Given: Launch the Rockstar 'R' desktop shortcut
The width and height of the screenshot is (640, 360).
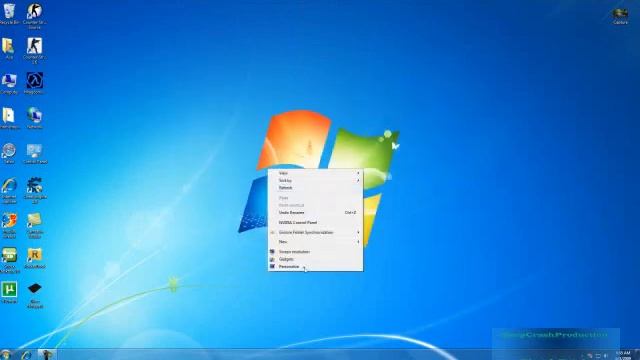Looking at the screenshot, I should [35, 258].
